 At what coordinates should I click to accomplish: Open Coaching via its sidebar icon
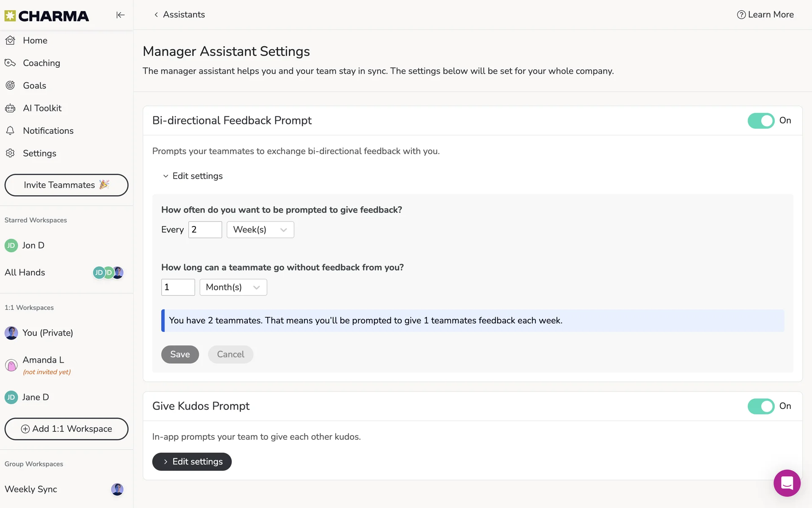(11, 63)
